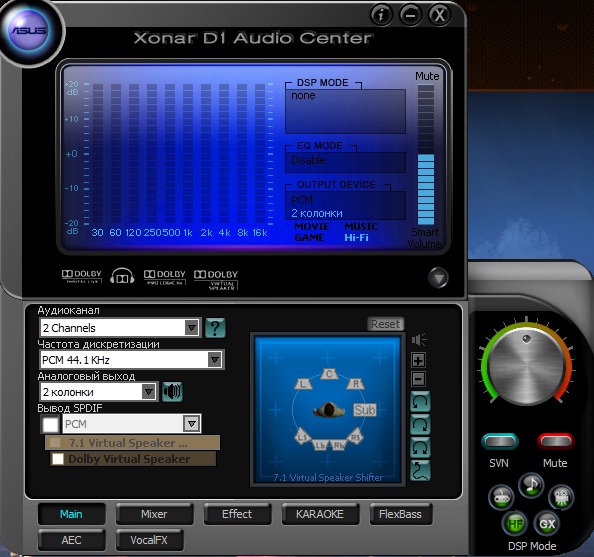Viewport: 594px width, 557px height.
Task: Open the 2 Channels dropdown
Action: coord(120,327)
